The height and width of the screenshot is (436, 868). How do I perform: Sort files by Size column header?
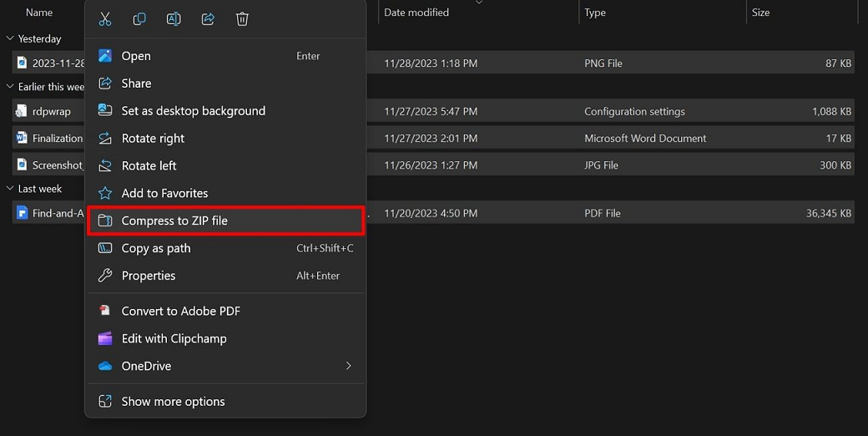(x=760, y=13)
